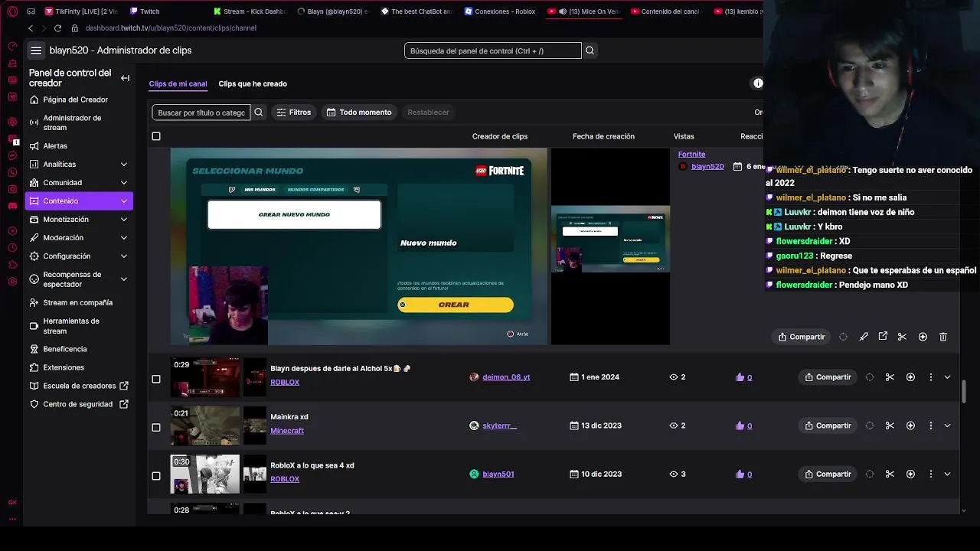Screen dimensions: 980x551
Task: Click Compartir in the Blayn despues row
Action: tap(828, 377)
